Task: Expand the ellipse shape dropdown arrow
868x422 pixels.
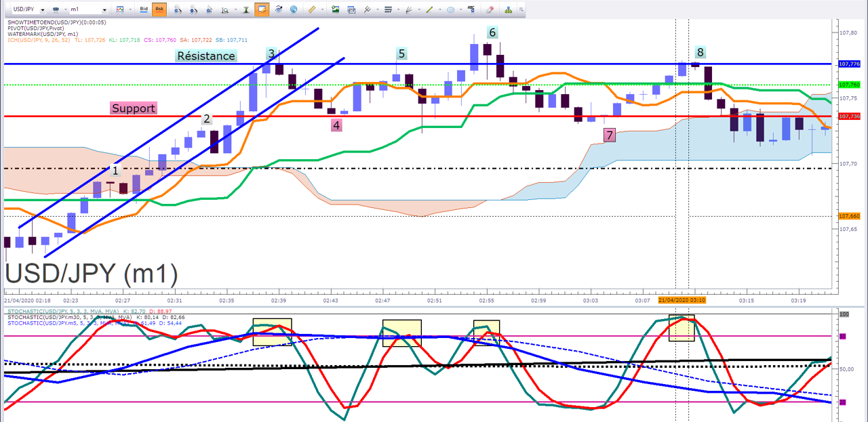Action: (x=460, y=9)
